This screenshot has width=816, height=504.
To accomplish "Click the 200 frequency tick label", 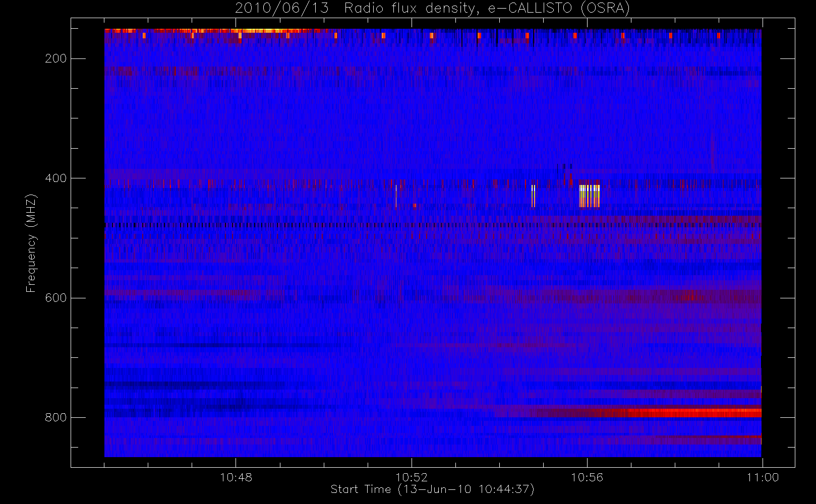I will click(x=55, y=59).
